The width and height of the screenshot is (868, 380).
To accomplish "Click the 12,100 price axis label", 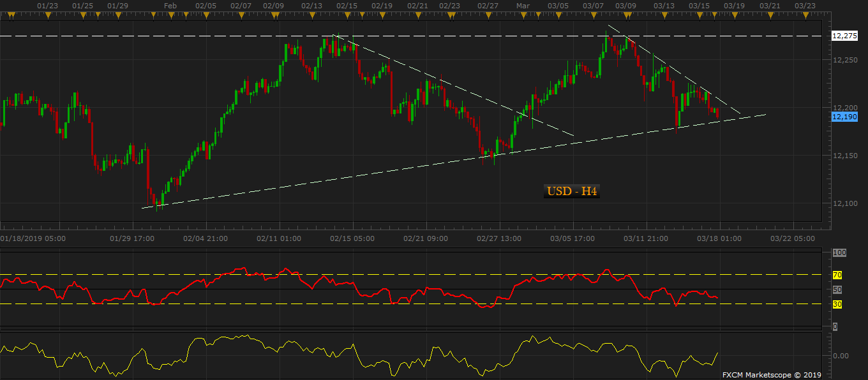I will point(844,203).
